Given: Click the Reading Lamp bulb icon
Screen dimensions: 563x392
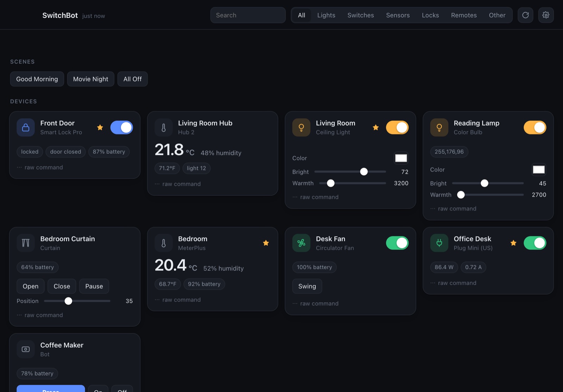Looking at the screenshot, I should (x=439, y=127).
